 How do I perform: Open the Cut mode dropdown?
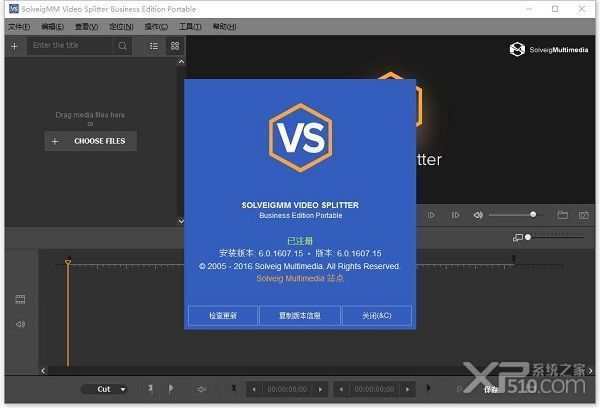click(x=104, y=389)
